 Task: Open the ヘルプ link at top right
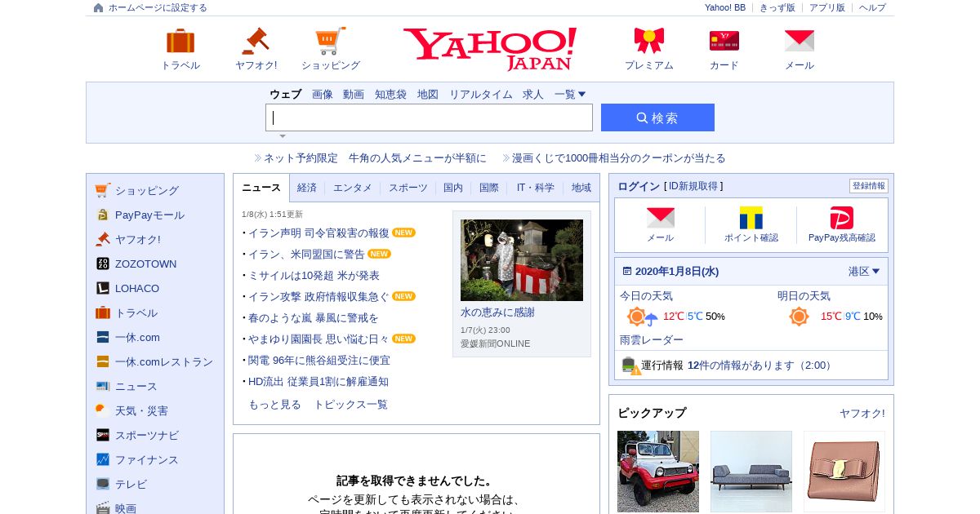click(872, 7)
